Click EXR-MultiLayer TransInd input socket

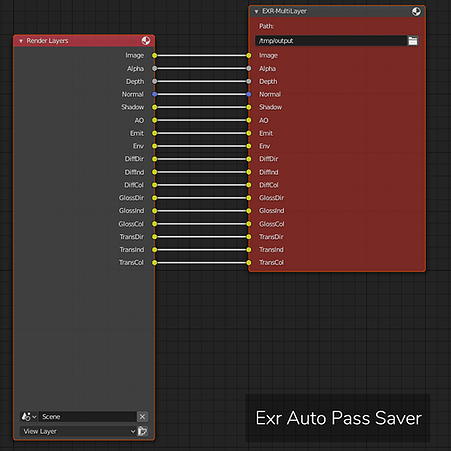249,250
